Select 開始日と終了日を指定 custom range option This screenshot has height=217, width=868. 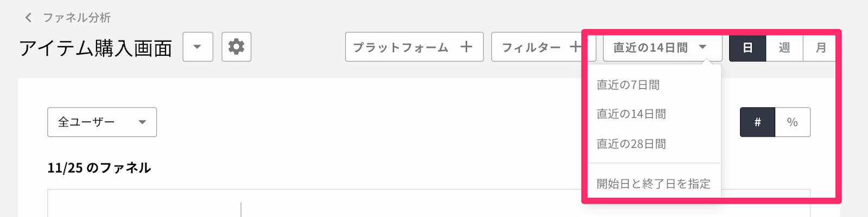tap(654, 183)
